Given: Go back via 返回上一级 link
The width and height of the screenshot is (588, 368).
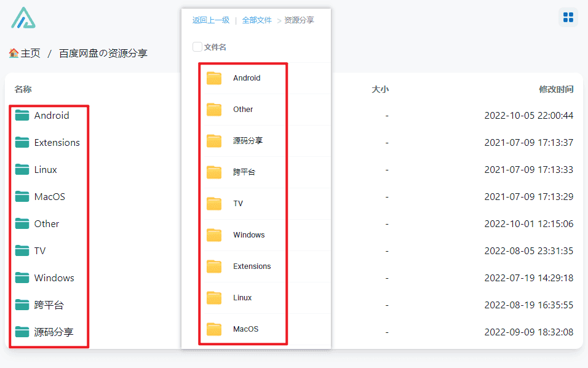Looking at the screenshot, I should (211, 20).
